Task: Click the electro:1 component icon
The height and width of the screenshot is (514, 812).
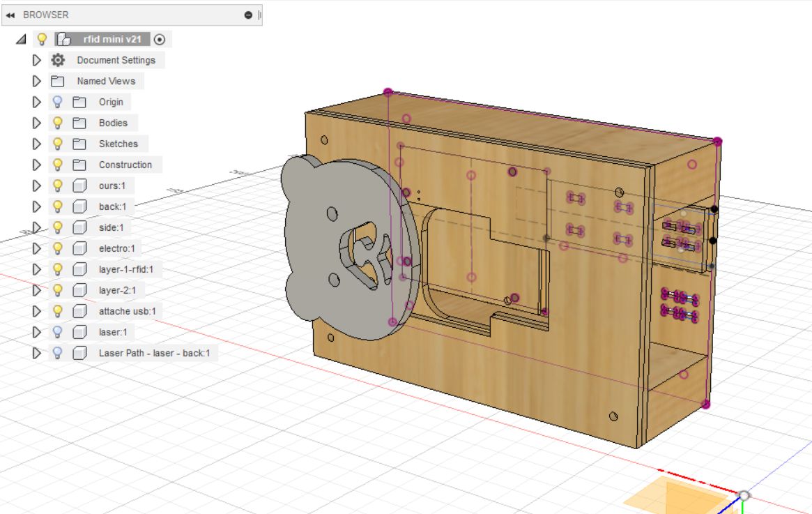Action: pos(79,249)
